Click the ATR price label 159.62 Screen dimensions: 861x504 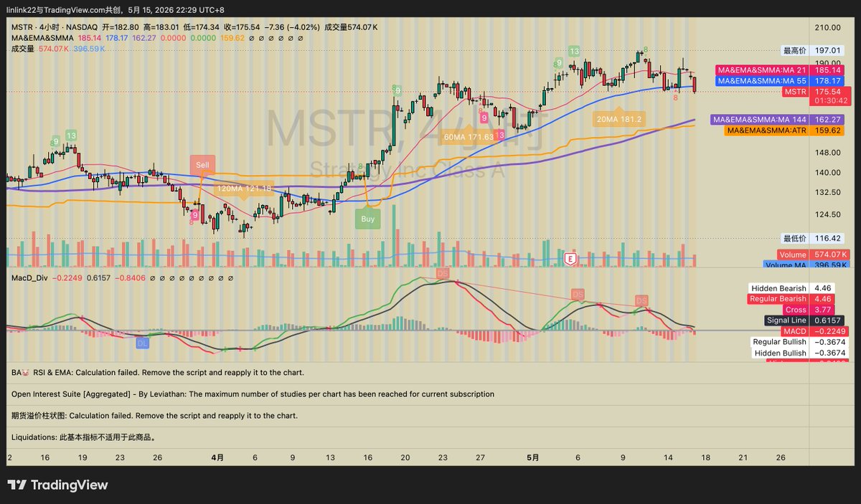[x=786, y=130]
